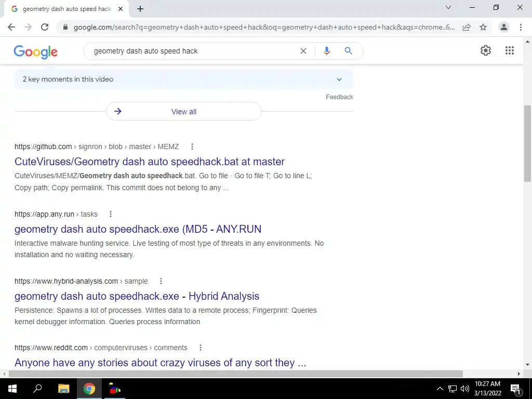Open the Hybrid Analysis speedhack.exe result
Screen dimensions: 532x399
(x=137, y=296)
